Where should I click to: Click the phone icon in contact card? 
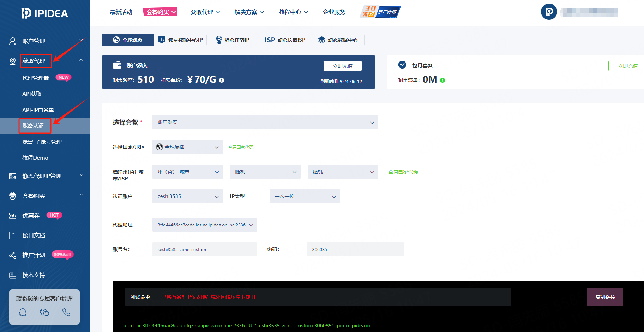click(x=66, y=312)
